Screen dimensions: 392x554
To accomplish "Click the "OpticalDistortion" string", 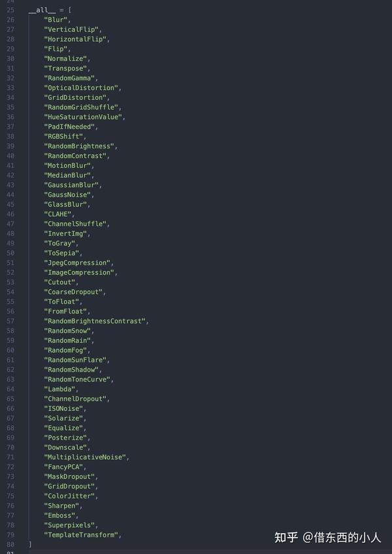I will (80, 88).
